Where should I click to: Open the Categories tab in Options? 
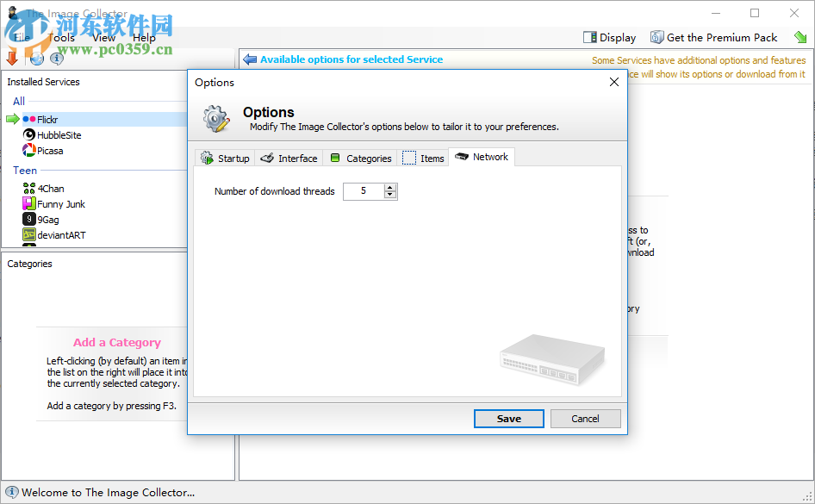(360, 158)
